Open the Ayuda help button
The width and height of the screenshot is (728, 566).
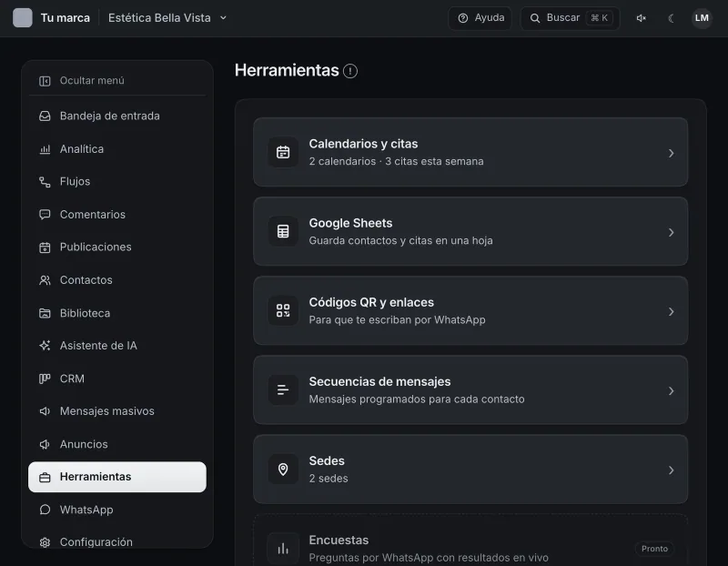[x=480, y=18]
